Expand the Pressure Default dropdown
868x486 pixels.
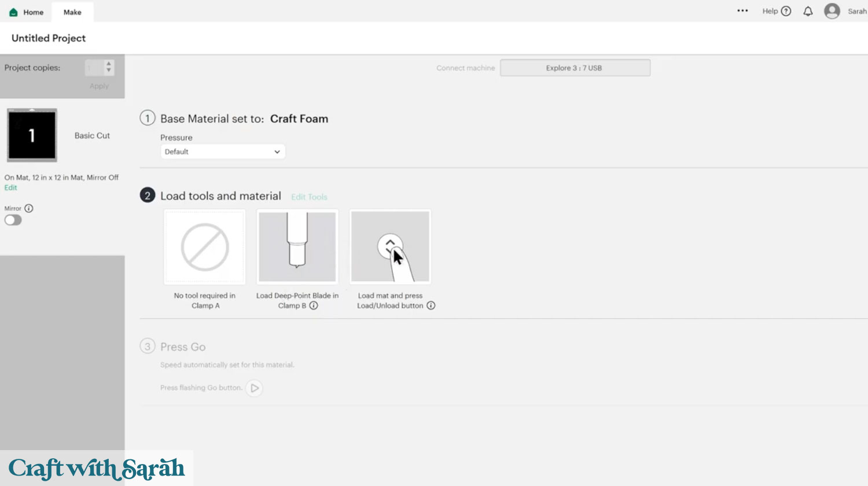click(223, 152)
